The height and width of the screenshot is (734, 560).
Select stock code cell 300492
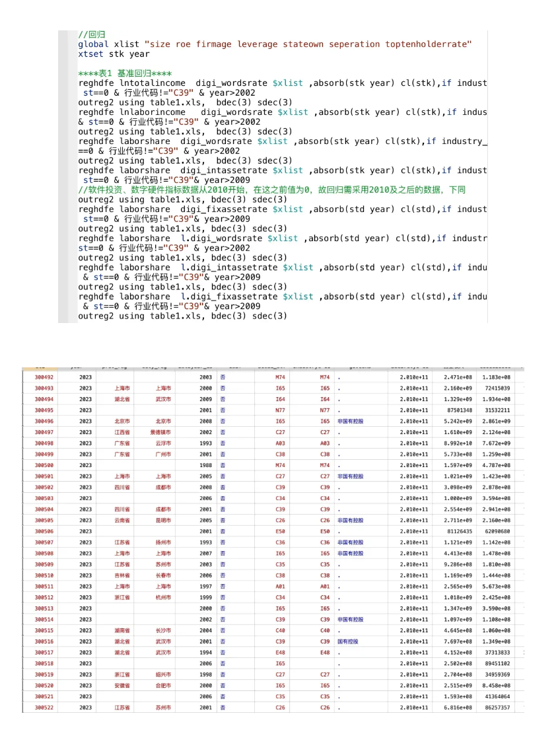point(44,377)
